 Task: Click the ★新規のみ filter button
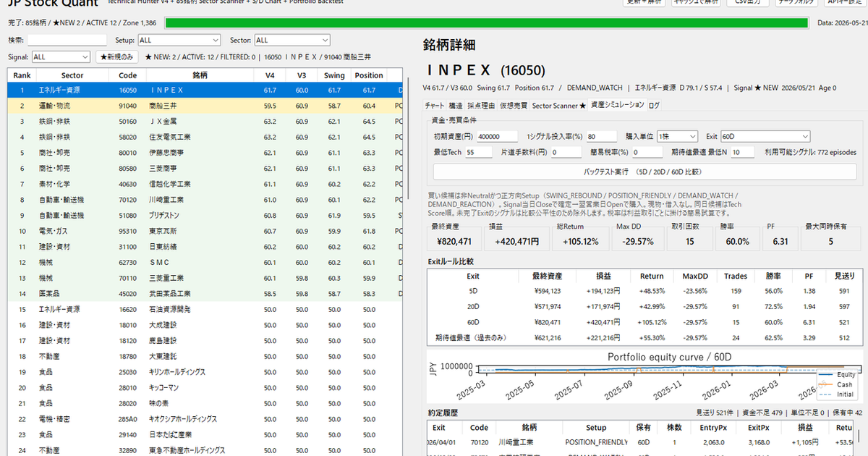117,56
